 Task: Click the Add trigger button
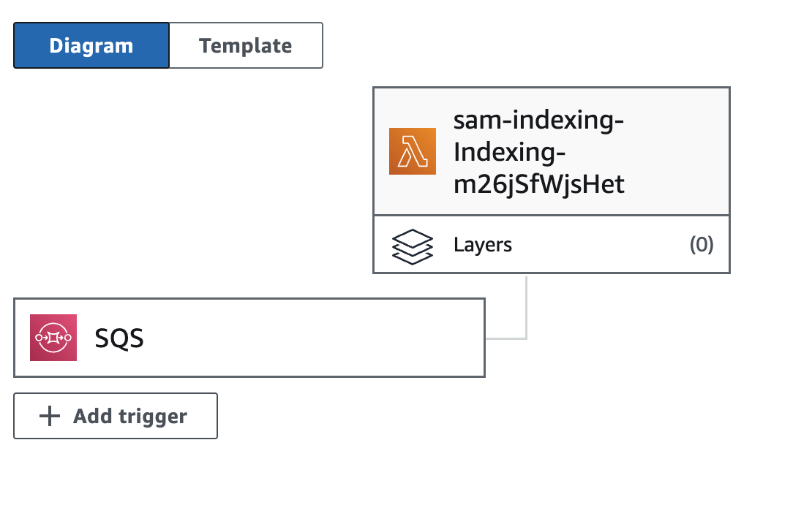coord(116,416)
